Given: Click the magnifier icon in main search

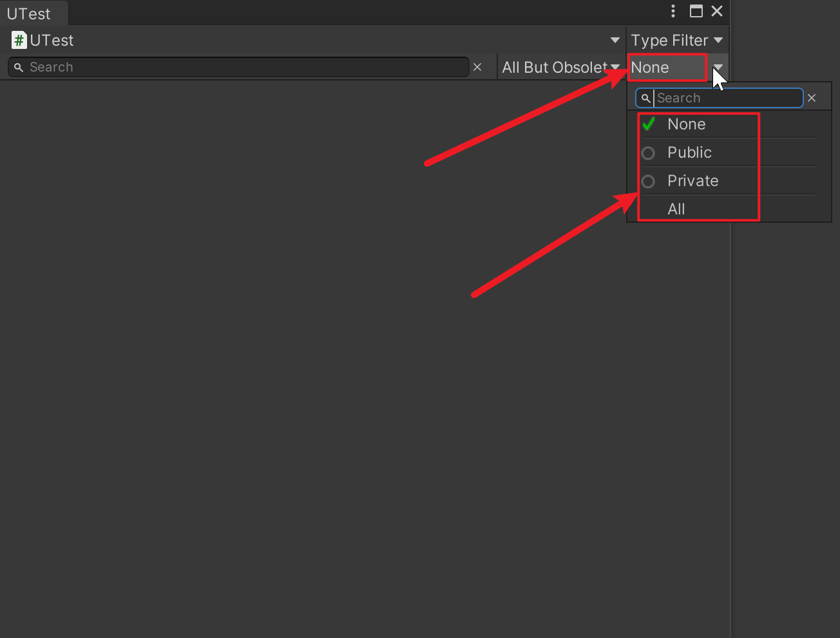Looking at the screenshot, I should point(19,68).
